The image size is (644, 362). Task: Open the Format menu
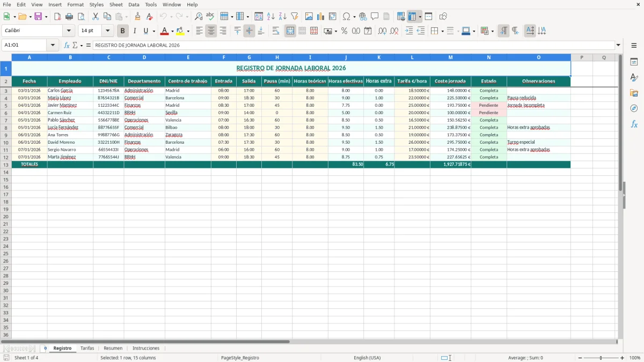75,4
